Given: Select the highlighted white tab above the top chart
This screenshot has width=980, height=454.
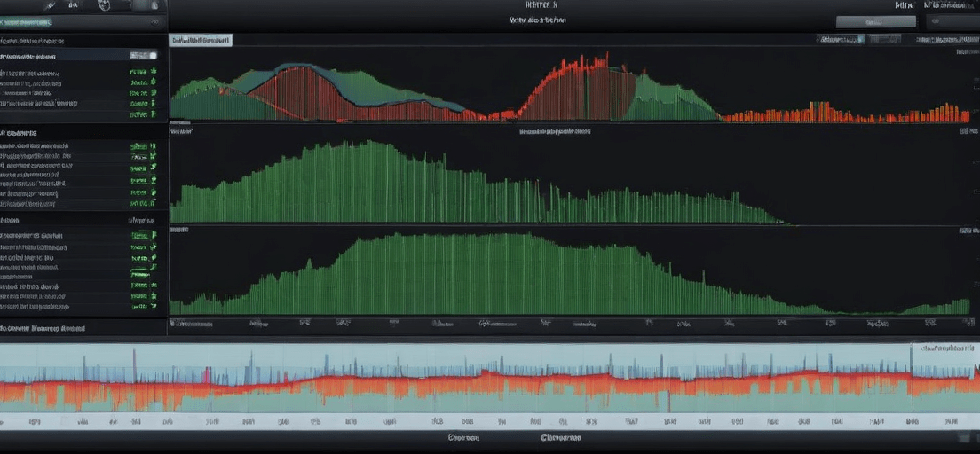Looking at the screenshot, I should 200,40.
